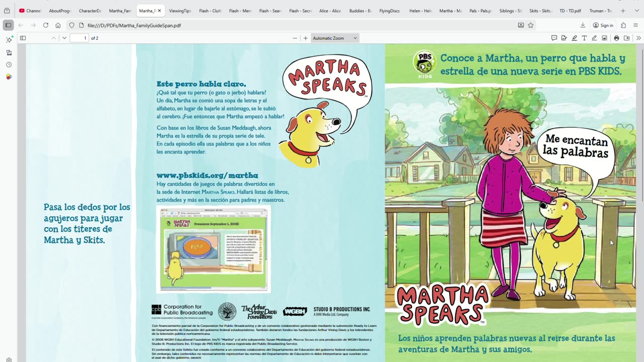Print the PDF document
The image size is (644, 362).
pyautogui.click(x=616, y=38)
